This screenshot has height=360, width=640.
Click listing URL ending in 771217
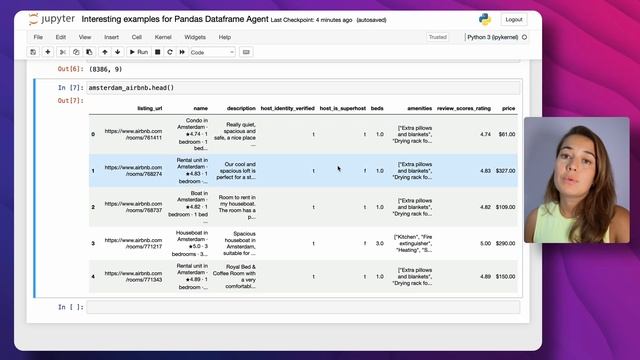point(133,243)
